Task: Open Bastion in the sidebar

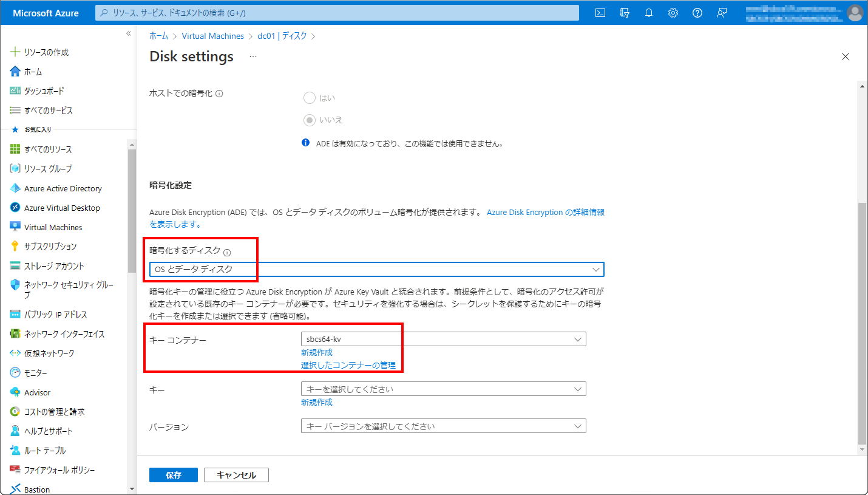Action: coord(37,490)
